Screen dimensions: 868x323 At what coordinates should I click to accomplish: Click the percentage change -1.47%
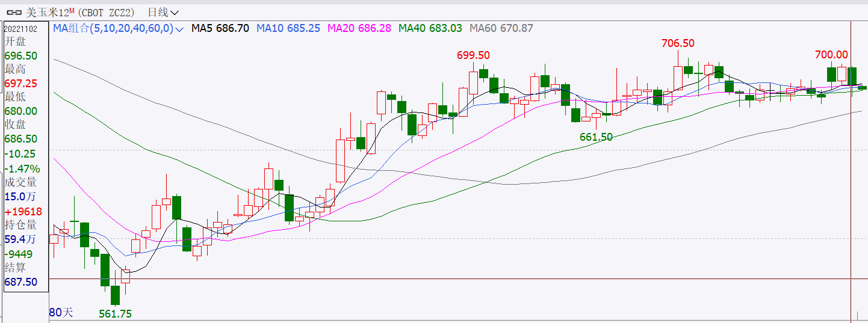22,168
